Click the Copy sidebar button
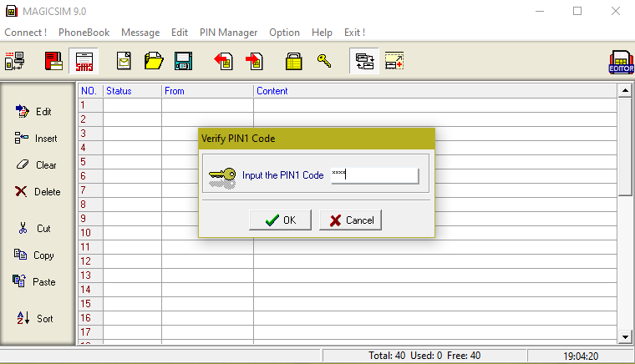The width and height of the screenshot is (635, 364). tap(34, 255)
